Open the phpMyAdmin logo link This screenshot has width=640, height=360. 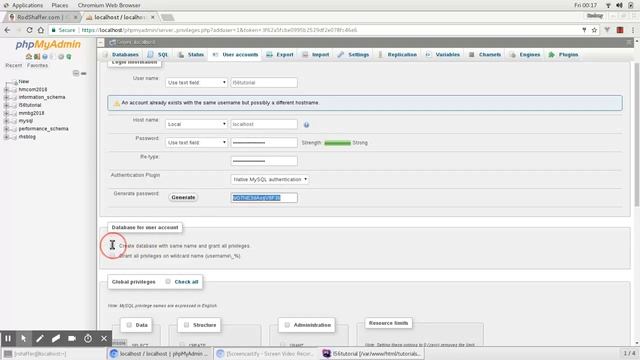48,44
